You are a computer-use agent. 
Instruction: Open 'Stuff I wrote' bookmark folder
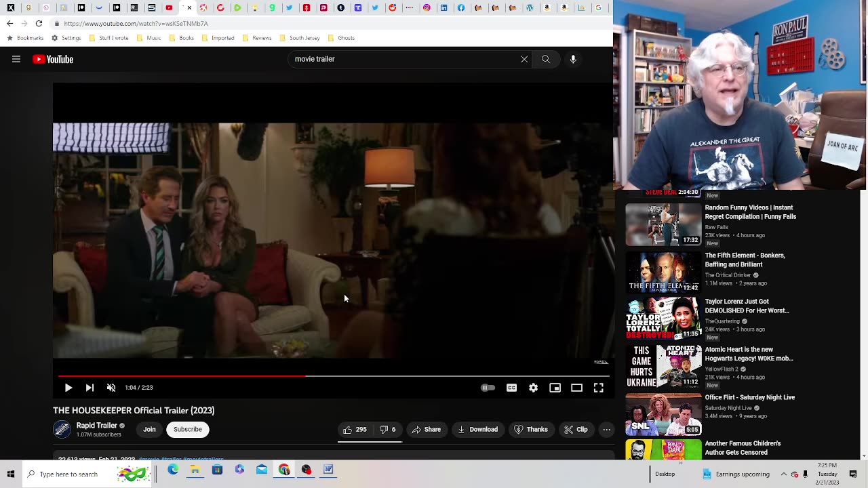pos(108,38)
